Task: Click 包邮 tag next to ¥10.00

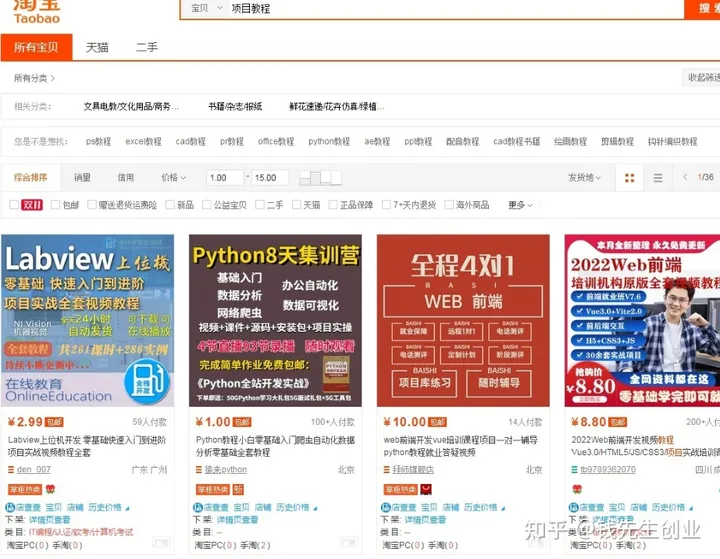Action: 437,422
